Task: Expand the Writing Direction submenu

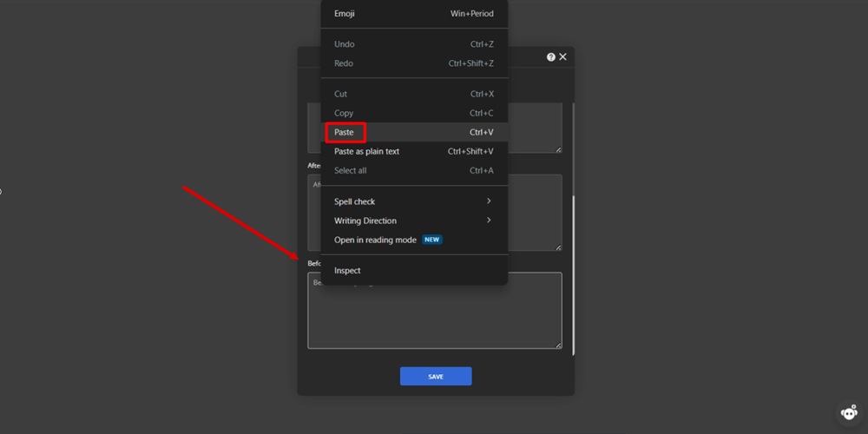Action: (x=414, y=220)
